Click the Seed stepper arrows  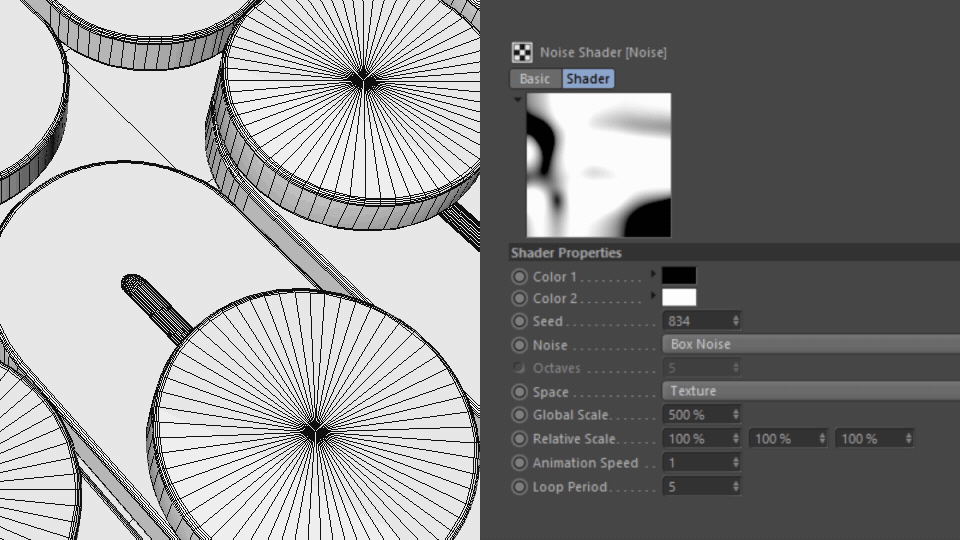coord(736,321)
